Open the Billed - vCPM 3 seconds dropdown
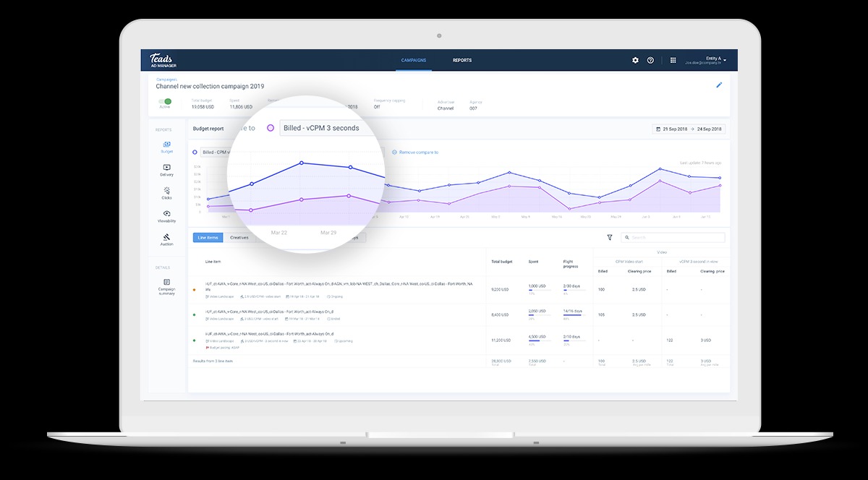This screenshot has width=868, height=480. [329, 128]
